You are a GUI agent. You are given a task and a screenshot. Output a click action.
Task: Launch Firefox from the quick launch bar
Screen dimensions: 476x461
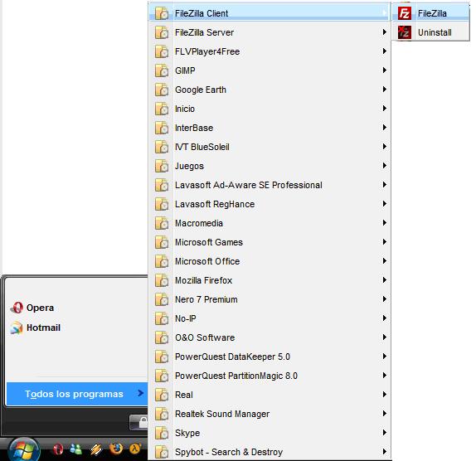tap(116, 449)
